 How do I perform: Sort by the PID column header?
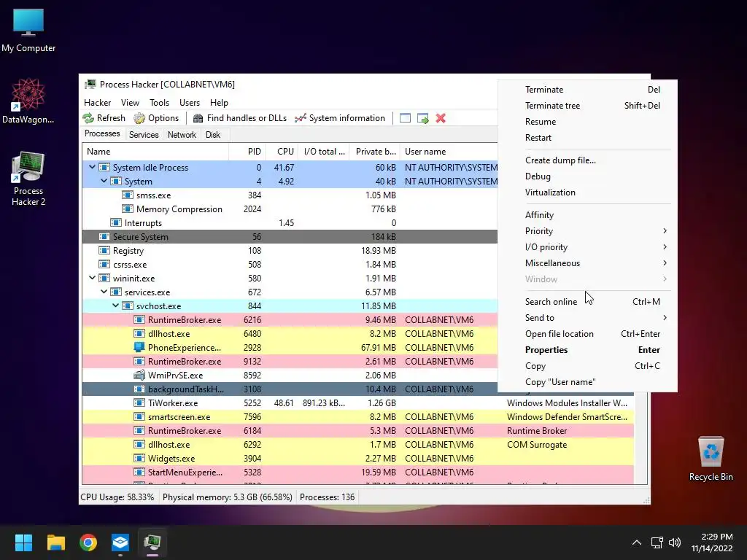point(247,152)
